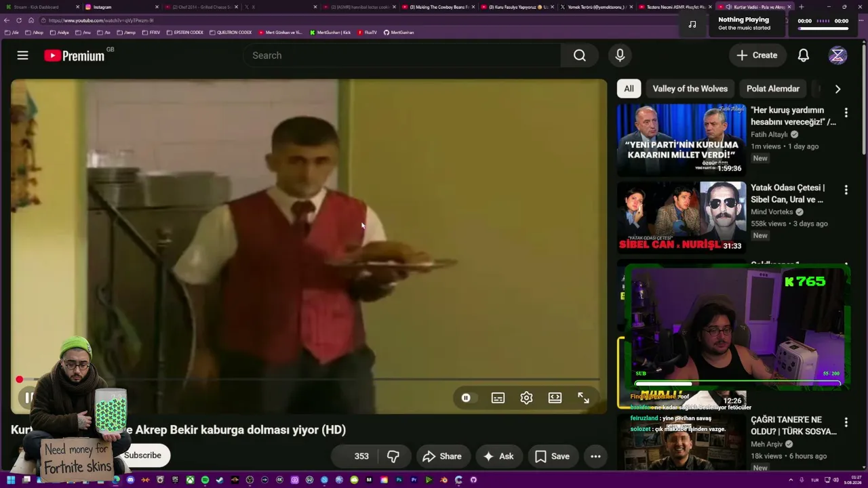Save video to a playlist
The width and height of the screenshot is (868, 488).
click(x=552, y=456)
